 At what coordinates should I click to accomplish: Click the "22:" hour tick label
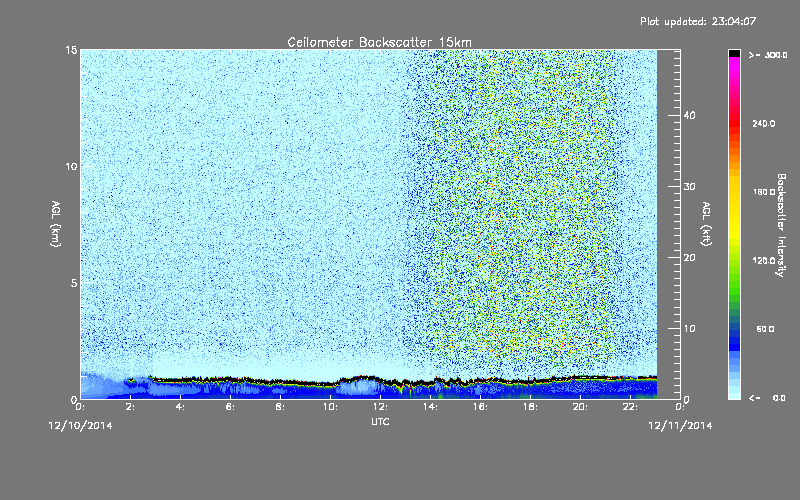tap(630, 407)
